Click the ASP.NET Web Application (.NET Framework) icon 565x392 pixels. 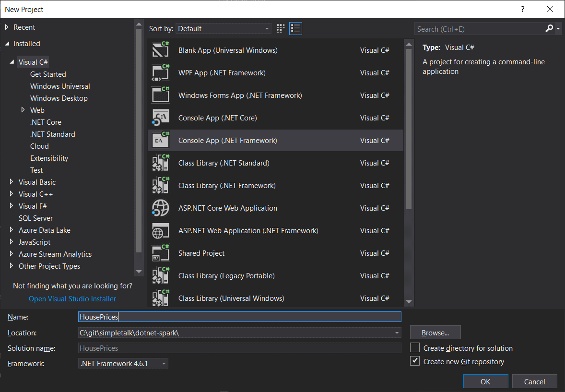(x=160, y=230)
